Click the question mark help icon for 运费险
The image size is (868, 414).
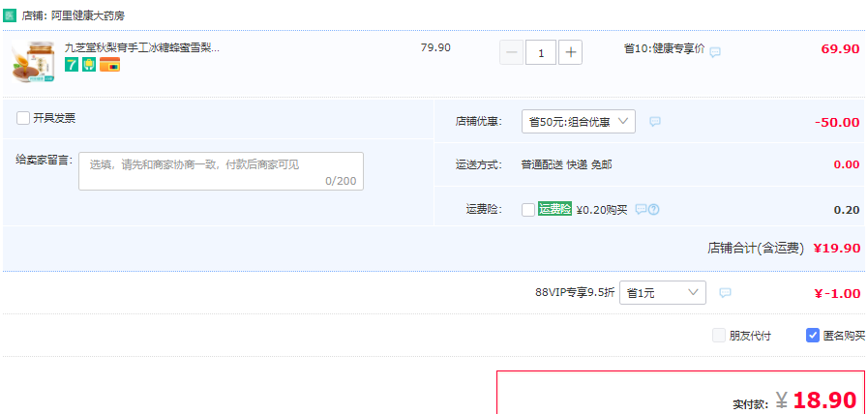click(654, 209)
